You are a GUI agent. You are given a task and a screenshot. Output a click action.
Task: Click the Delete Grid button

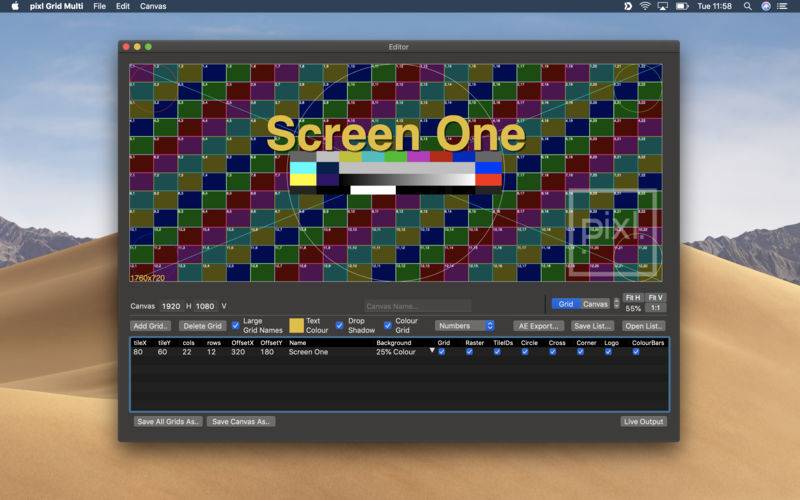click(203, 326)
